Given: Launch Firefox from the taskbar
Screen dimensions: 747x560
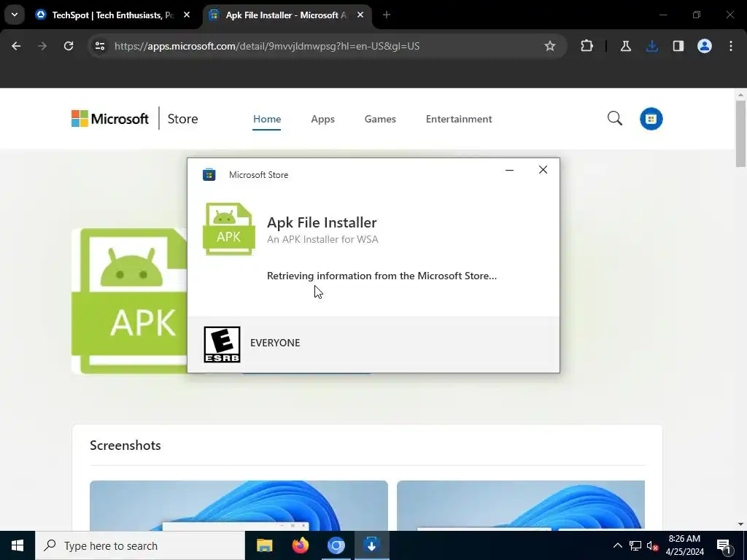Looking at the screenshot, I should pos(300,545).
